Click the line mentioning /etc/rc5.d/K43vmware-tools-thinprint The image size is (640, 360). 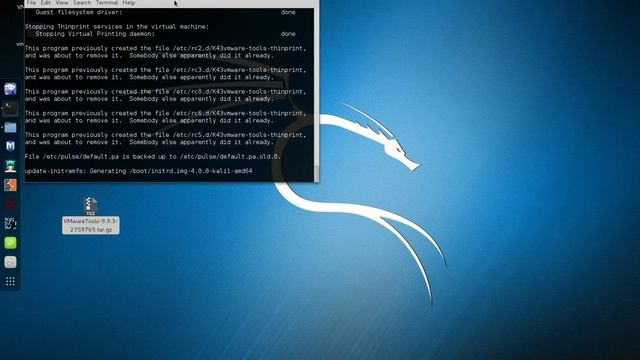(165, 135)
